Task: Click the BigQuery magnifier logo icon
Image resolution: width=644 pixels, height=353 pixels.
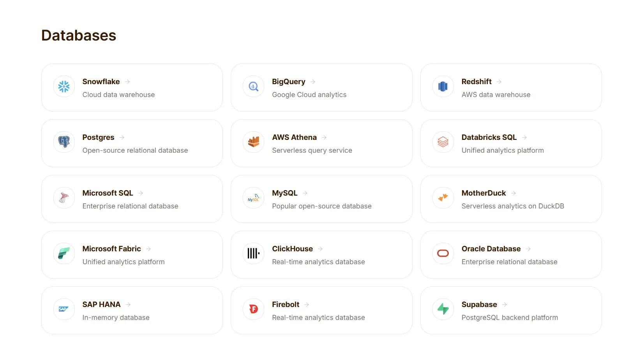Action: pos(254,86)
